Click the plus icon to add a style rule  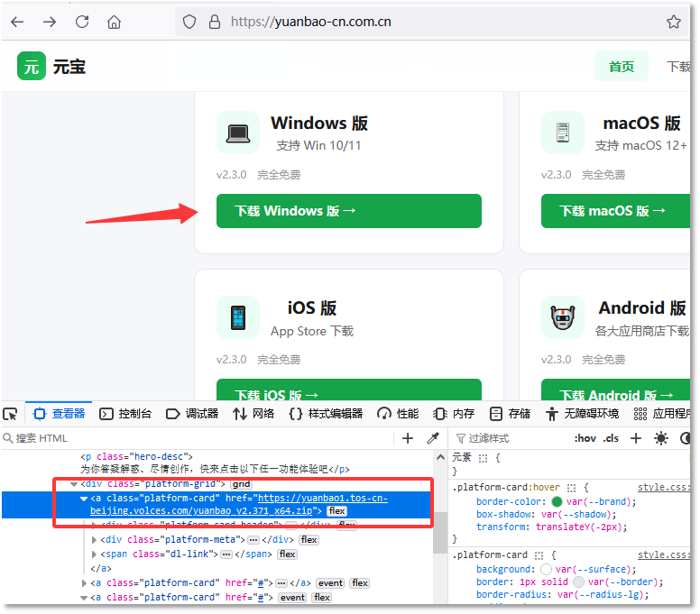[636, 438]
